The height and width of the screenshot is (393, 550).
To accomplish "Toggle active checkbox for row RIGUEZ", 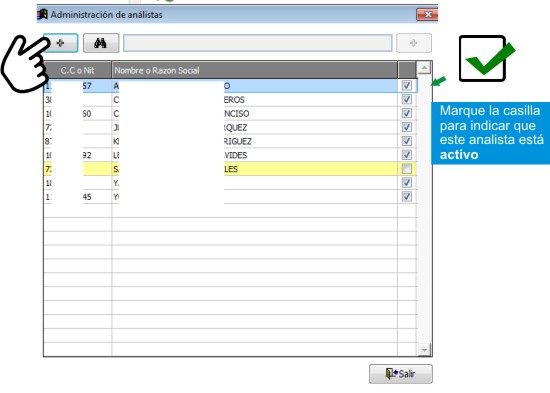I will [x=407, y=141].
